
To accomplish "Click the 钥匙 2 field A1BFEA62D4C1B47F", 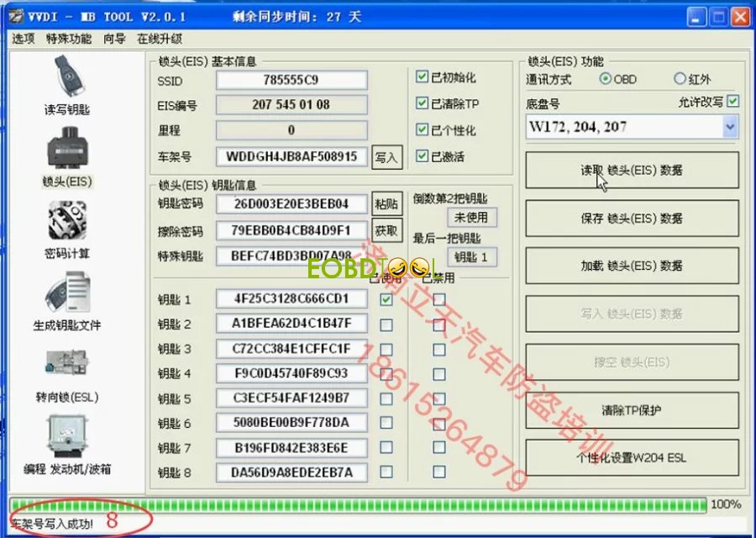I will (291, 324).
